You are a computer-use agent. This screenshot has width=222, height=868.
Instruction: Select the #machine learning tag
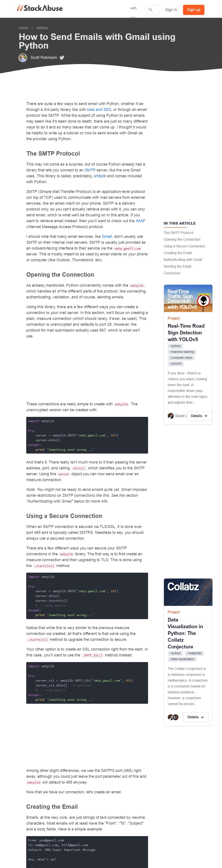[182, 352]
